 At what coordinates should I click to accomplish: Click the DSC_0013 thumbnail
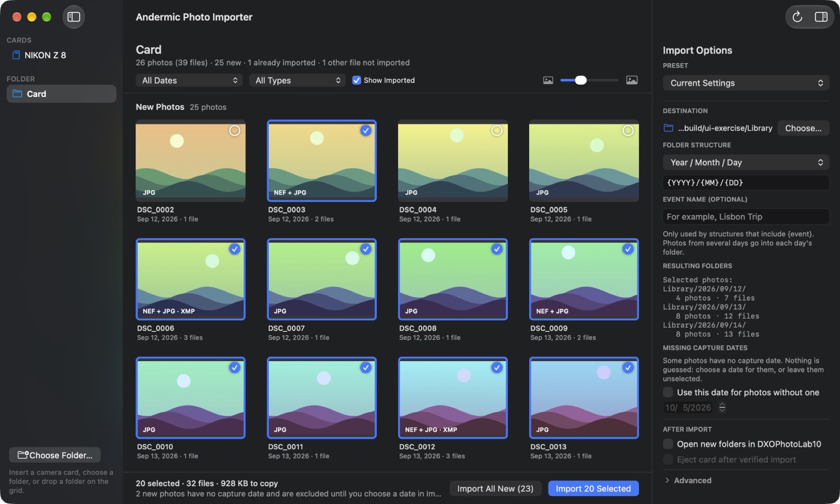pyautogui.click(x=584, y=398)
